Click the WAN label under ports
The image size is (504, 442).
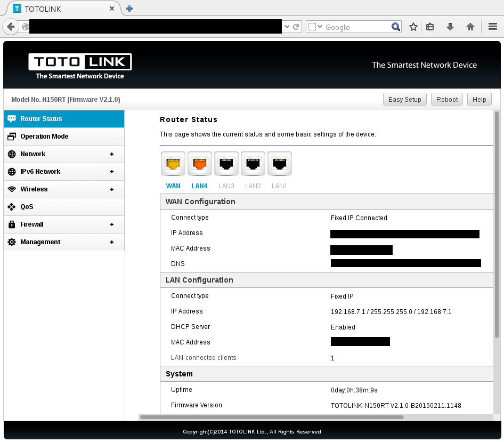[x=173, y=186]
